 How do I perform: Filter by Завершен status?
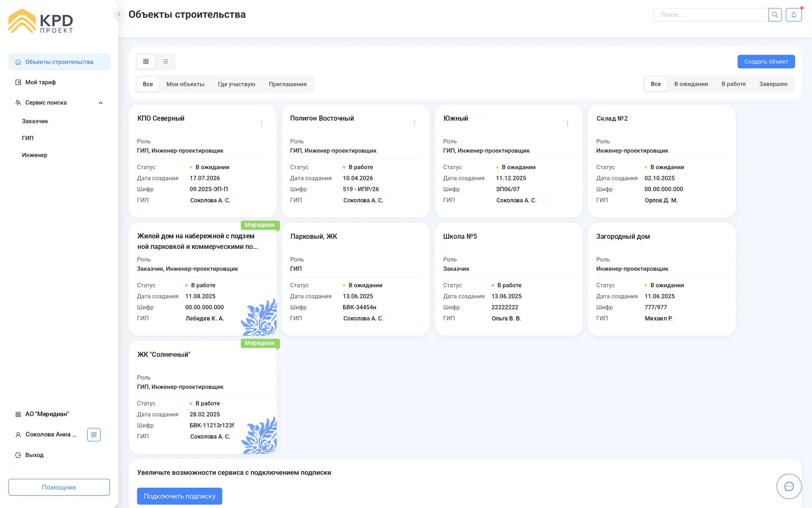[773, 84]
